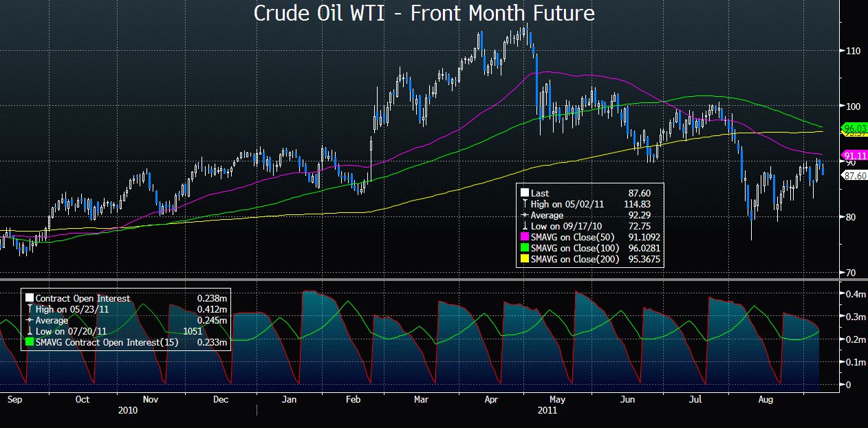868x428 pixels.
Task: Click the yellow SMAVG on Close(200) swatch
Action: (525, 259)
